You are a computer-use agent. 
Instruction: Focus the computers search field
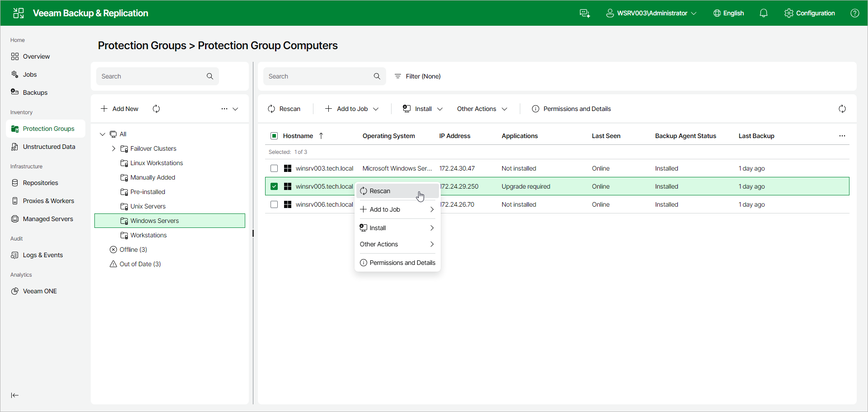coord(325,76)
